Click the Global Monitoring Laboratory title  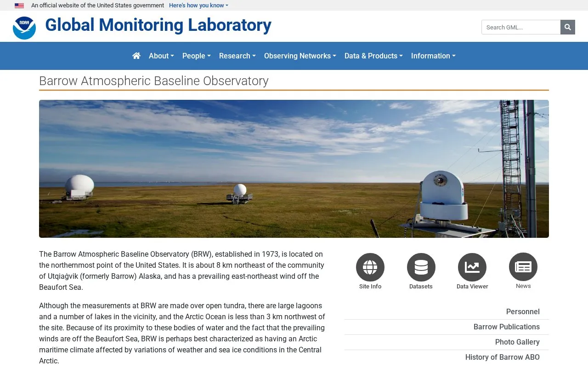pyautogui.click(x=158, y=25)
